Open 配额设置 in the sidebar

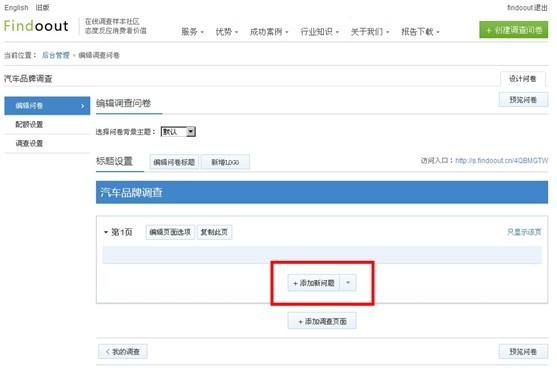click(x=47, y=124)
